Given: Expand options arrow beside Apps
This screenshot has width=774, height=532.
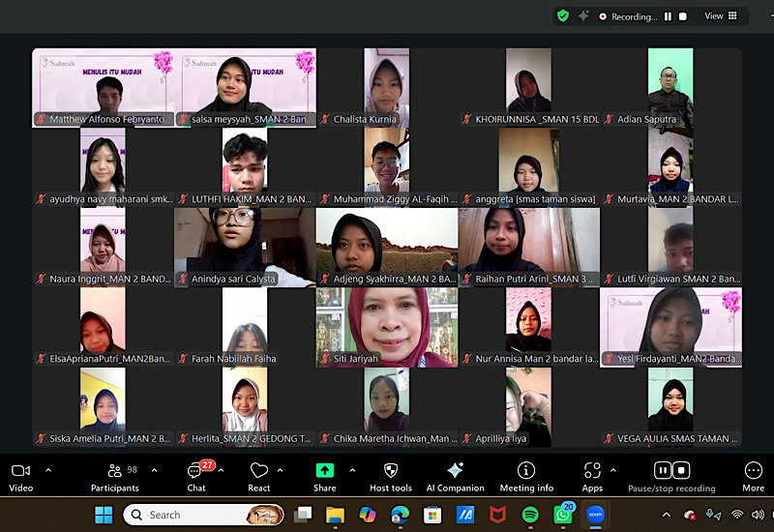Looking at the screenshot, I should (x=613, y=470).
